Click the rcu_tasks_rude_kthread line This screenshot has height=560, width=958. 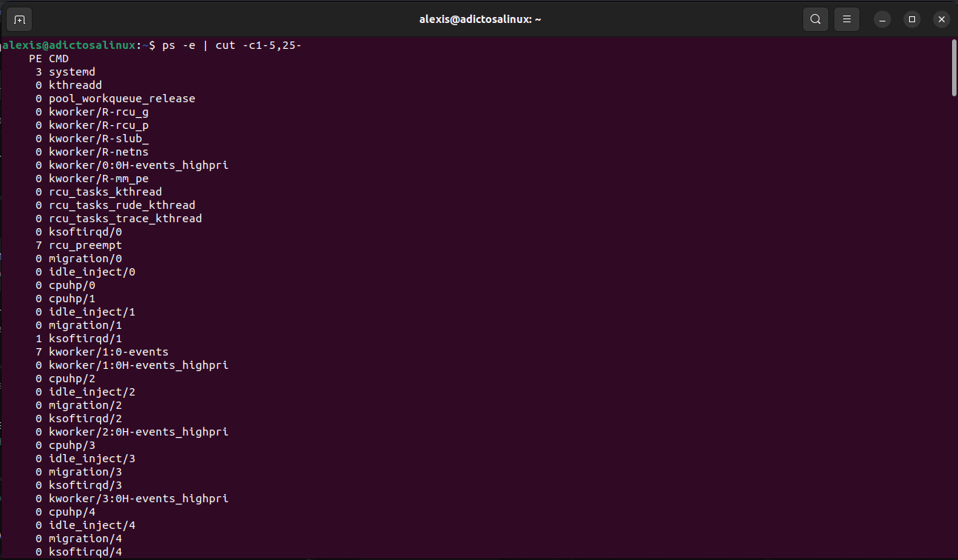pyautogui.click(x=115, y=205)
